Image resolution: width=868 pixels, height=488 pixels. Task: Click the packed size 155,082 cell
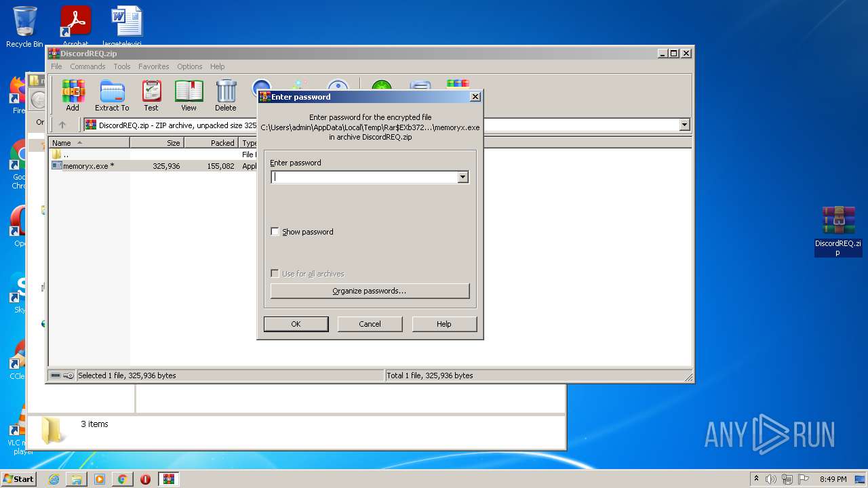coord(221,165)
